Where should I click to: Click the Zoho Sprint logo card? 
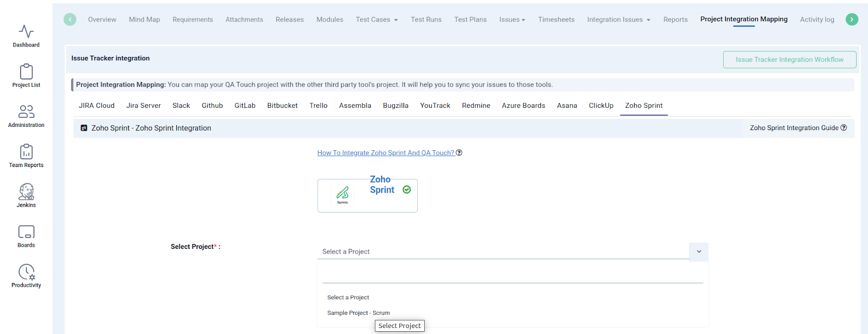coord(367,196)
